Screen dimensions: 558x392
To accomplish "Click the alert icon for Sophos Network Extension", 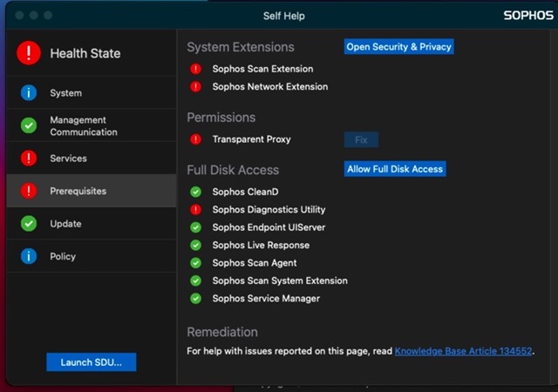I will coord(195,86).
